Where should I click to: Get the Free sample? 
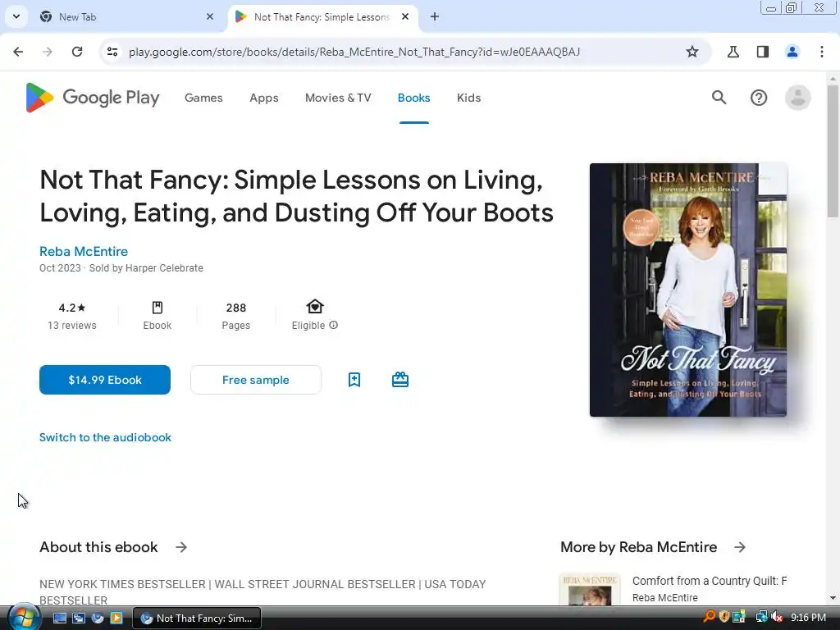tap(256, 380)
